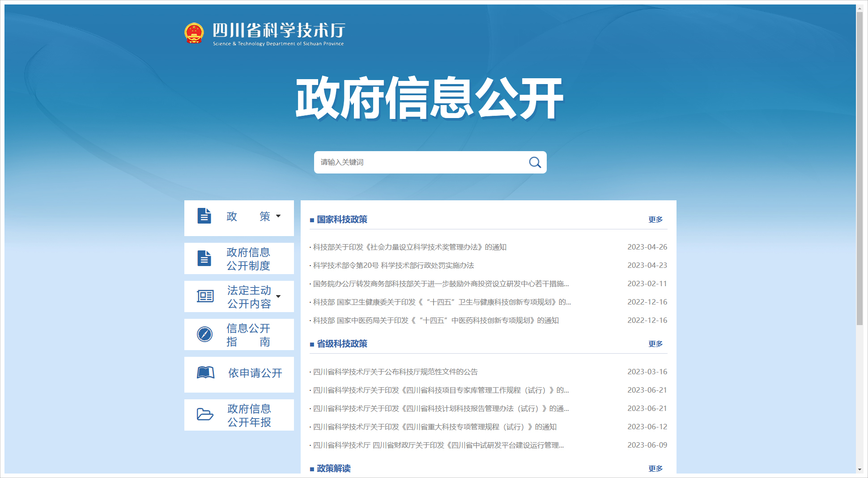The image size is (868, 478).
Task: Click the folder icon for 政府信息公开年报
Action: 205,415
